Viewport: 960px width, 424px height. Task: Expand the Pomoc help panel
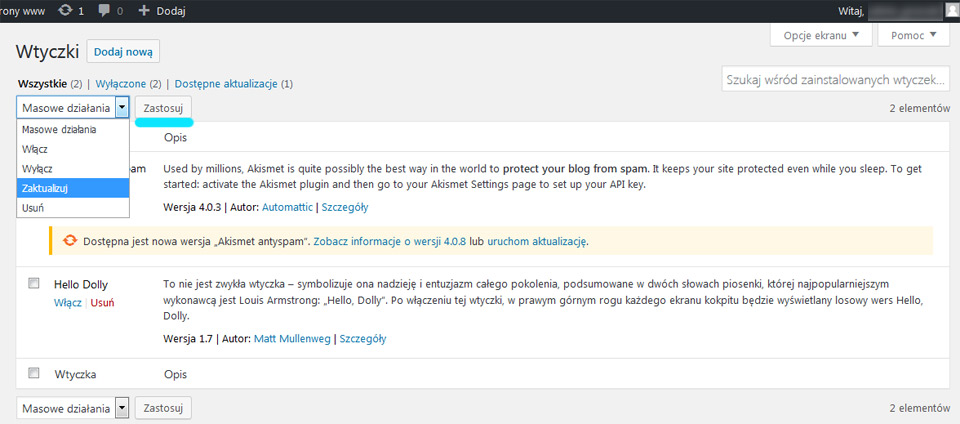(x=913, y=35)
